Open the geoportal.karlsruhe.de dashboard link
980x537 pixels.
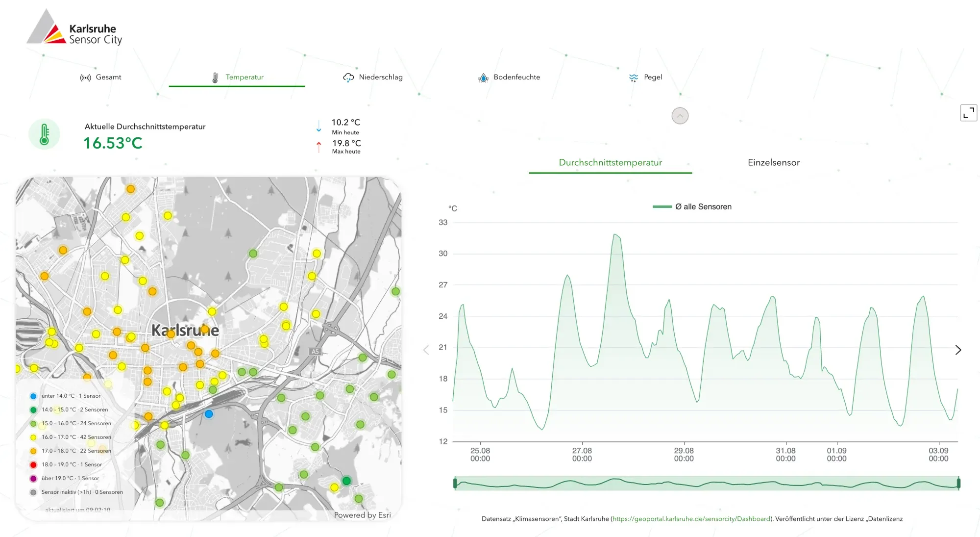[691, 519]
